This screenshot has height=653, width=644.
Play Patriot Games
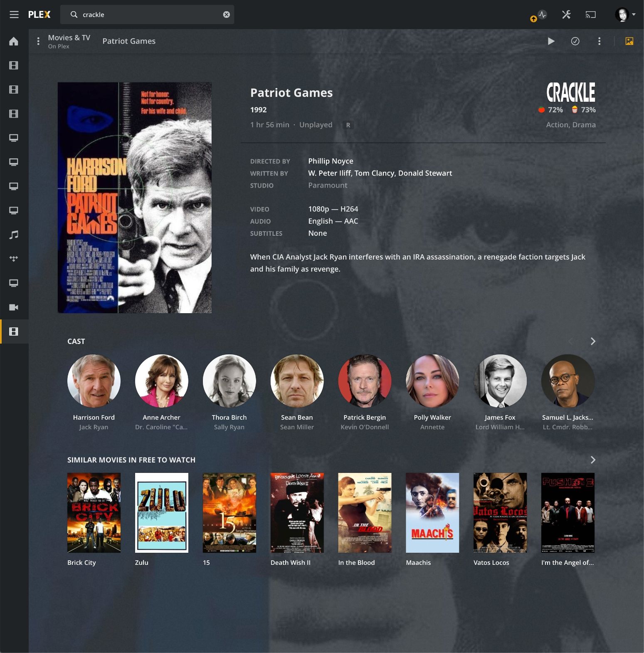(x=551, y=41)
